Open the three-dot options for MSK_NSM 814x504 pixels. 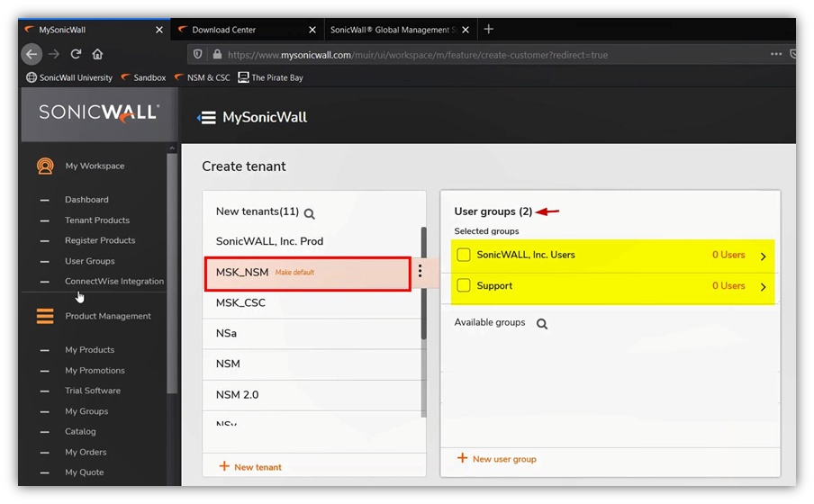coord(420,271)
